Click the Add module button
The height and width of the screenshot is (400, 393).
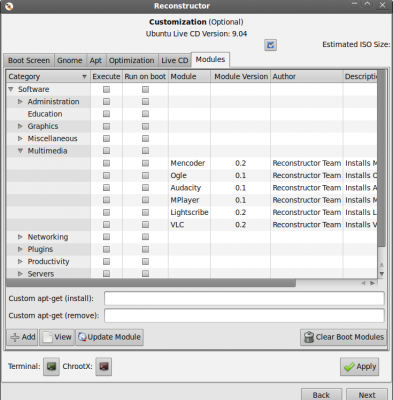[22, 337]
